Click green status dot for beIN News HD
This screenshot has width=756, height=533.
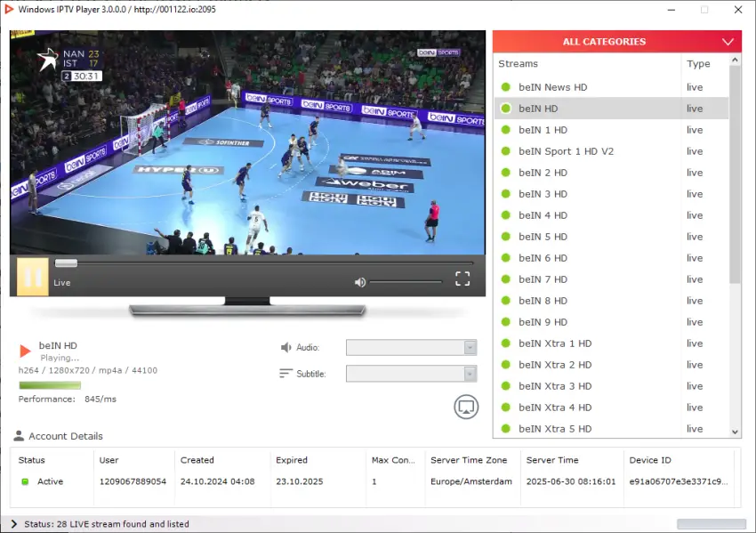(x=506, y=87)
